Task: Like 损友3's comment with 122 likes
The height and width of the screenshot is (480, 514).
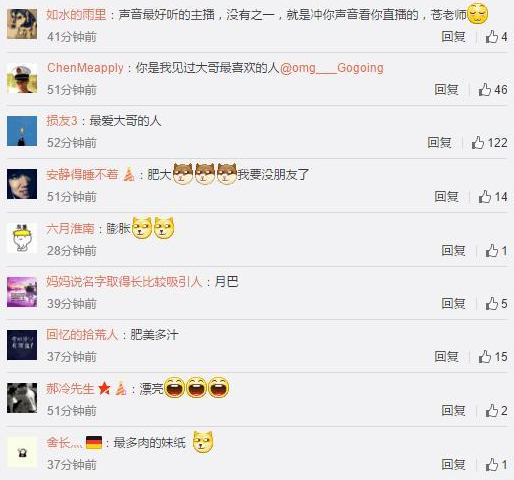Action: [489, 143]
